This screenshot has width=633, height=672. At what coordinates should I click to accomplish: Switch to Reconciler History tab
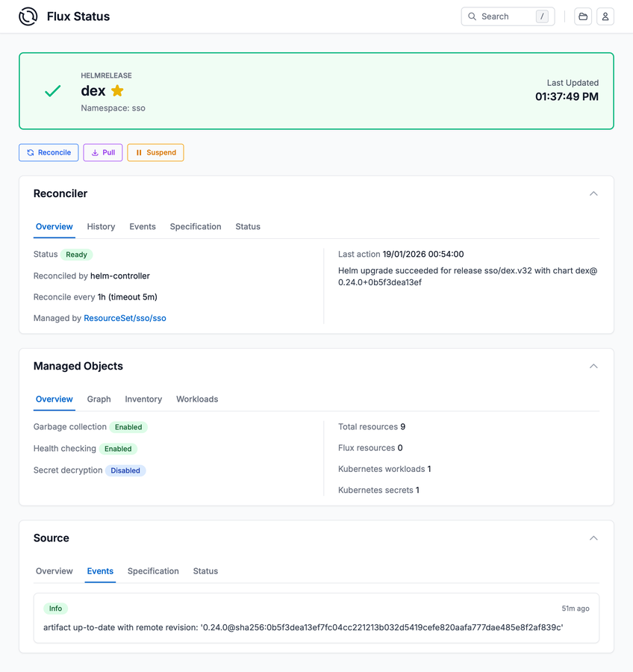(101, 227)
